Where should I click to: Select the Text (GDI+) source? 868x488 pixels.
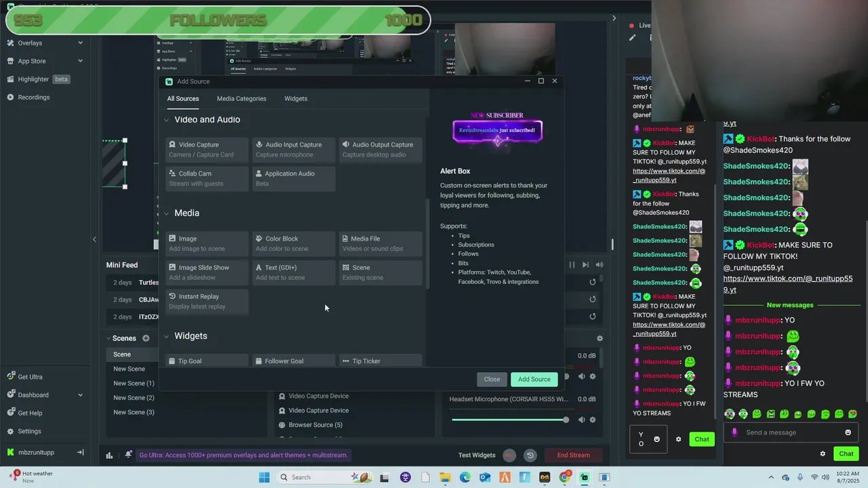[294, 272]
